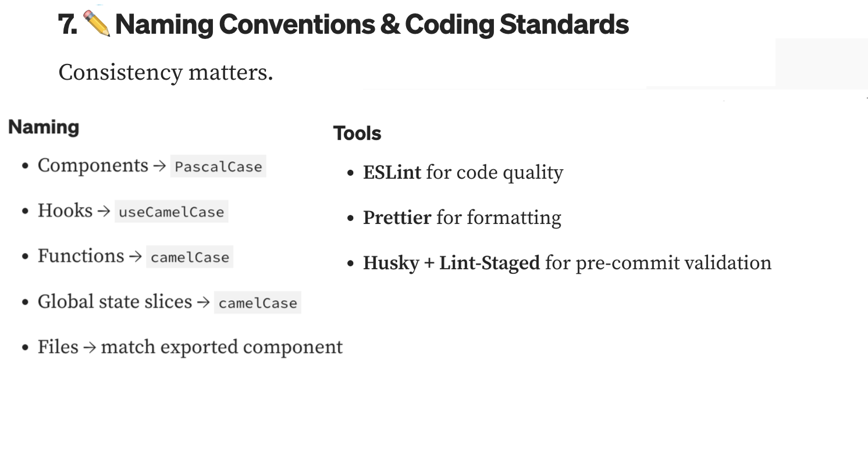Click the "Global state slices" text
Image resolution: width=868 pixels, height=456 pixels.
coord(115,301)
